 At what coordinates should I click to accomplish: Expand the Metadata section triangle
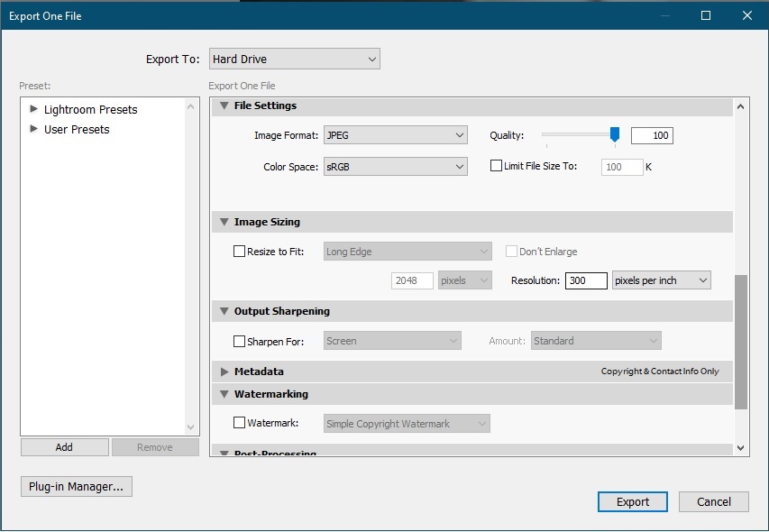(223, 371)
